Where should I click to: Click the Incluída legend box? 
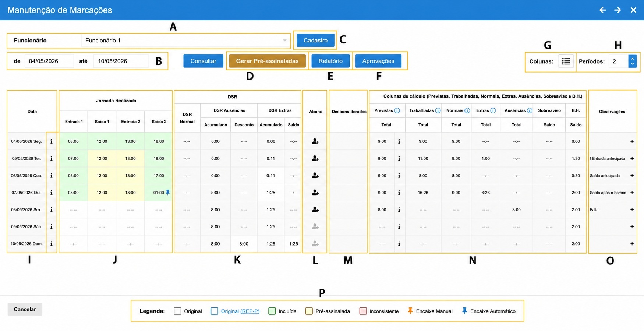click(x=272, y=311)
